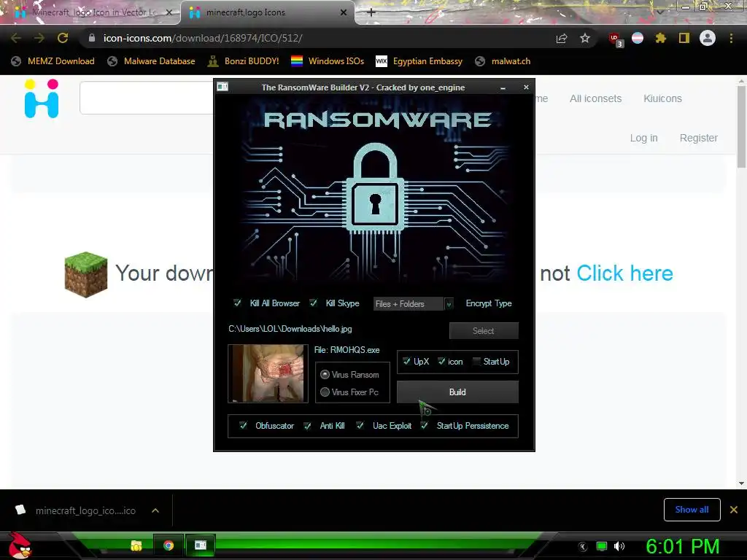Click the browser forward arrow
Image resolution: width=747 pixels, height=560 pixels.
click(39, 38)
